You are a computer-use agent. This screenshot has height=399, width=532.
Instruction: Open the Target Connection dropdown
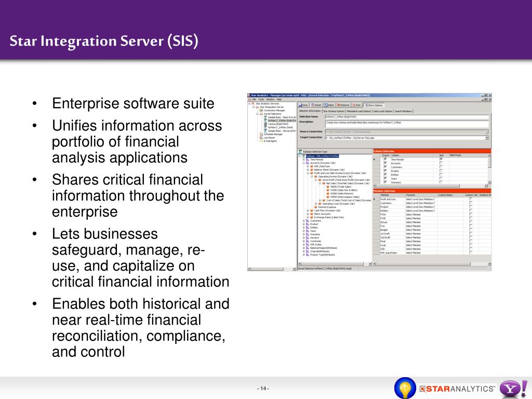[486, 138]
